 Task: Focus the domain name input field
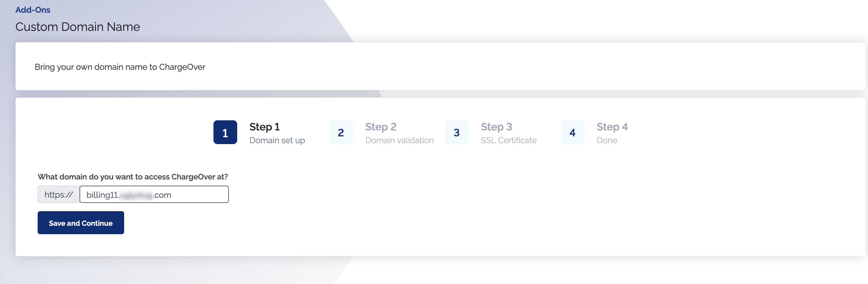[x=154, y=194]
